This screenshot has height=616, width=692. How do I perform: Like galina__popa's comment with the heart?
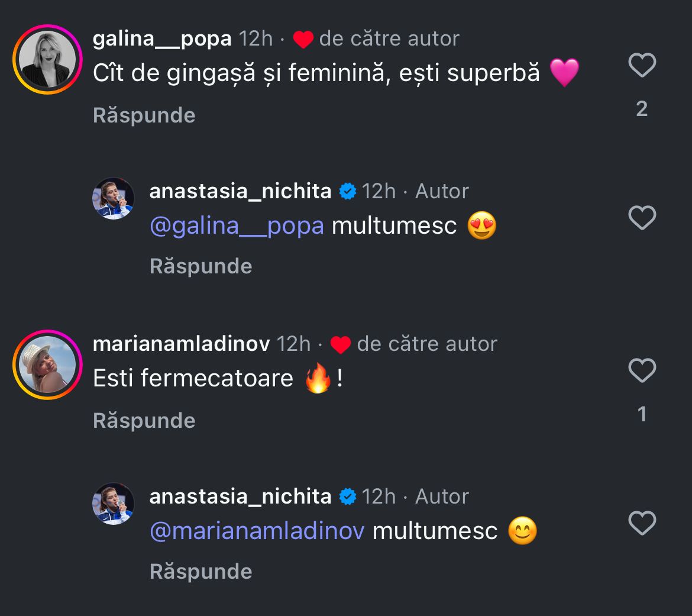[x=642, y=65]
